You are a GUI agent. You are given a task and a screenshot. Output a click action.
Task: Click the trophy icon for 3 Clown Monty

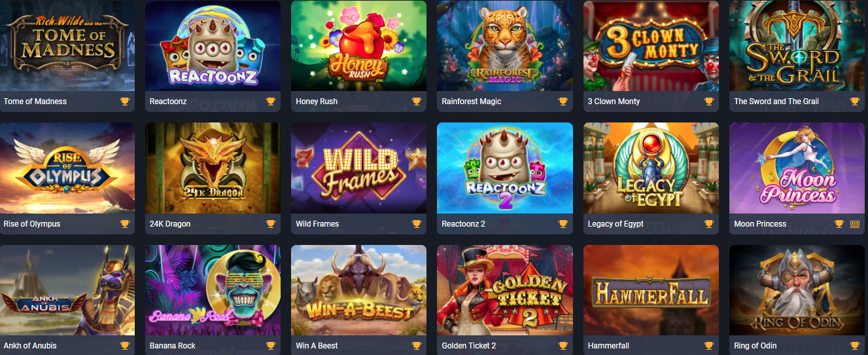(708, 102)
